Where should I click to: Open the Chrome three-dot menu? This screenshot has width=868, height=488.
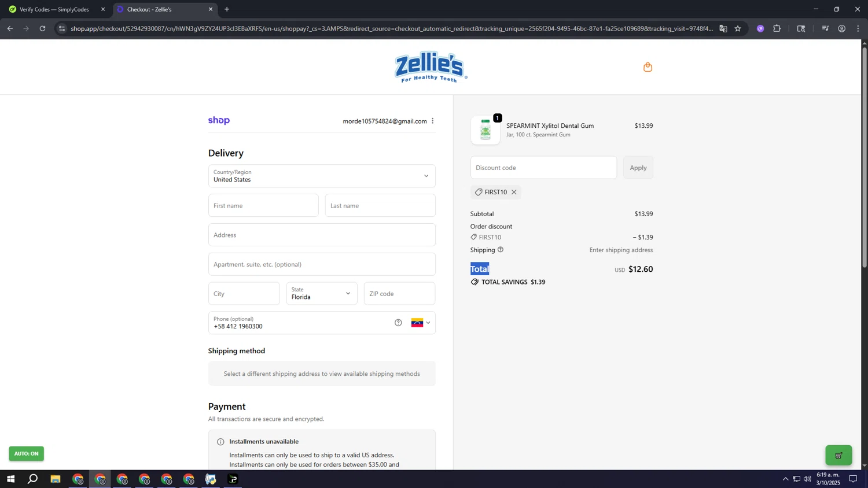(x=858, y=28)
